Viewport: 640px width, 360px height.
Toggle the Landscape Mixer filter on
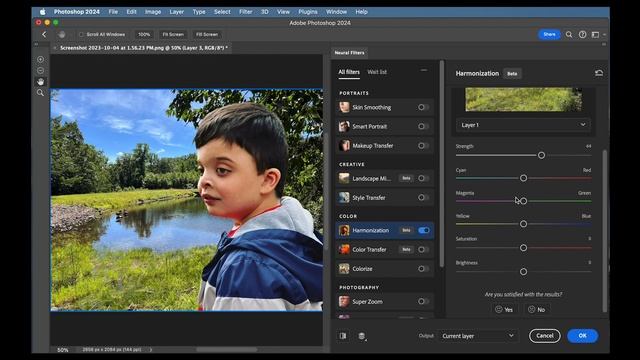click(x=423, y=178)
